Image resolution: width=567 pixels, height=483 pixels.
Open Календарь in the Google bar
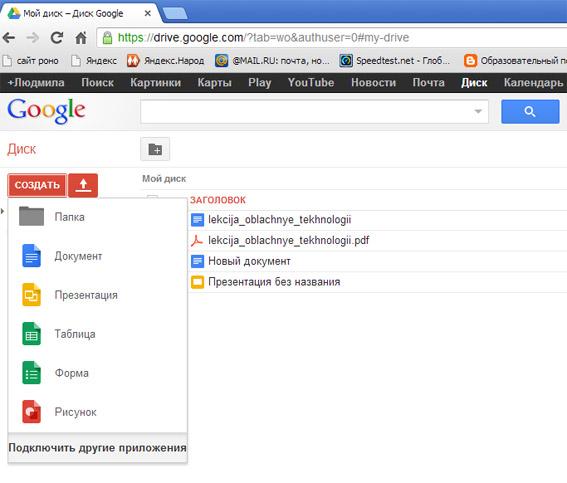click(534, 83)
